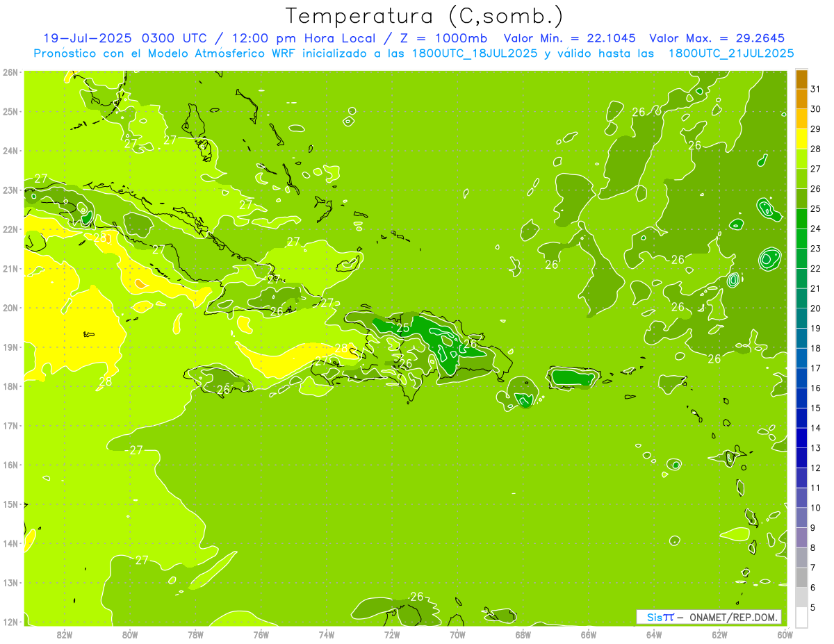Screen dimensions: 834x644
Task: Select the date text "19-Jul-2025 0300 UTC"
Action: [x=124, y=38]
